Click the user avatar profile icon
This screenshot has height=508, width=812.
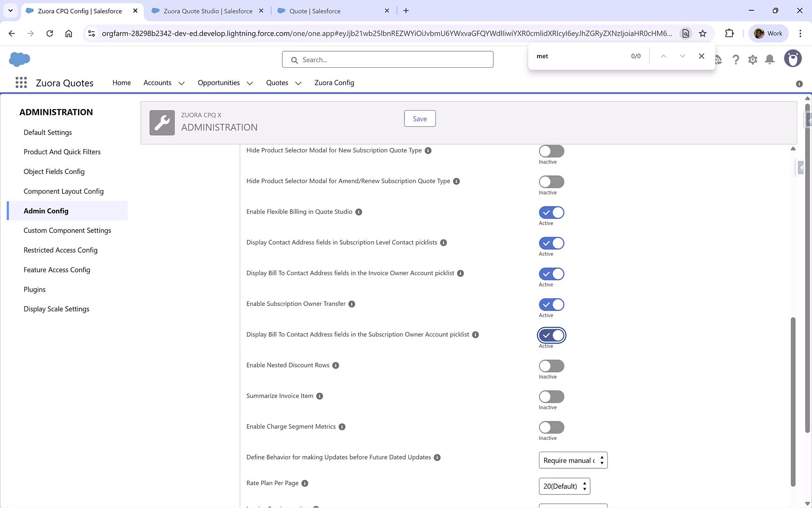(793, 58)
